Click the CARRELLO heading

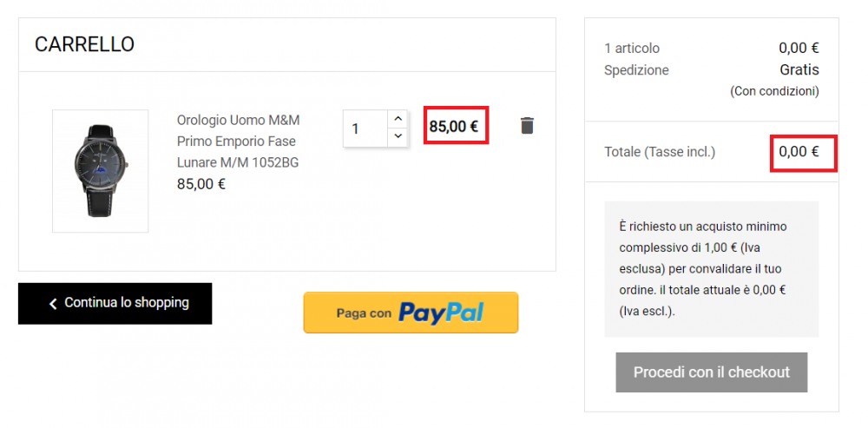(x=84, y=44)
